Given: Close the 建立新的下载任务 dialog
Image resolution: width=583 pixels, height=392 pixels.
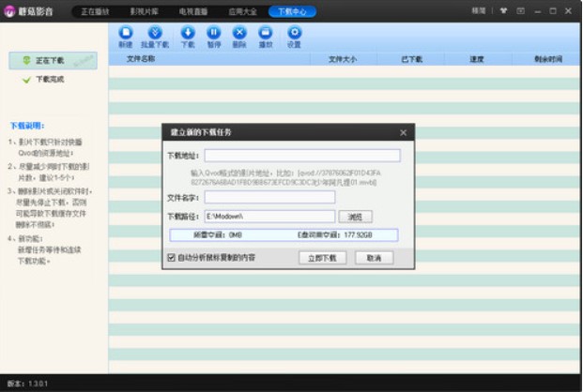Looking at the screenshot, I should [x=404, y=132].
